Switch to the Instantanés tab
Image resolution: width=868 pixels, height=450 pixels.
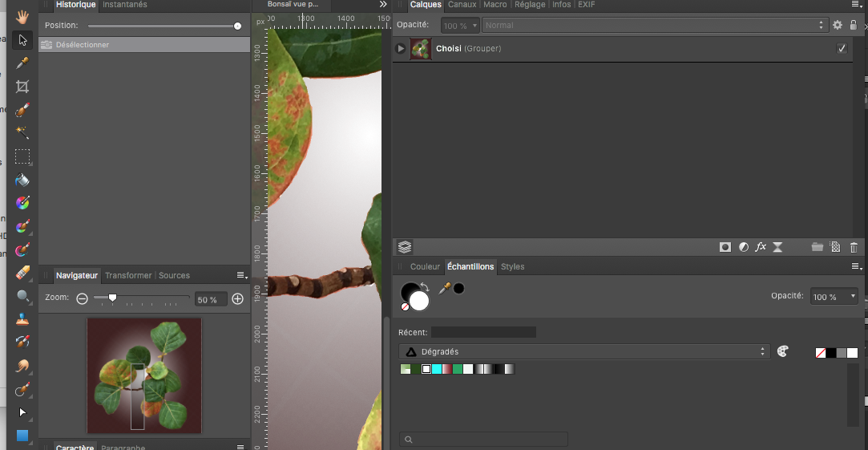click(124, 5)
